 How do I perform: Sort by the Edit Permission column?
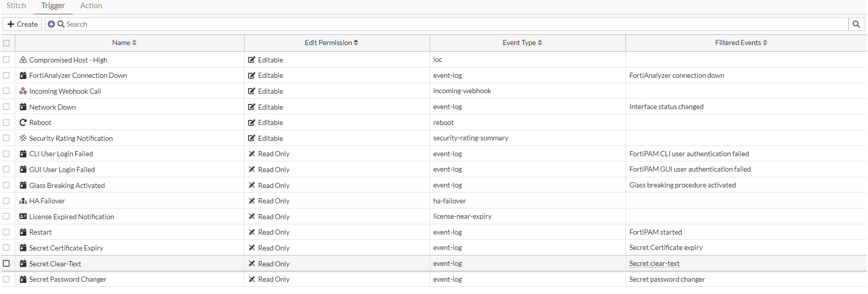pos(331,43)
